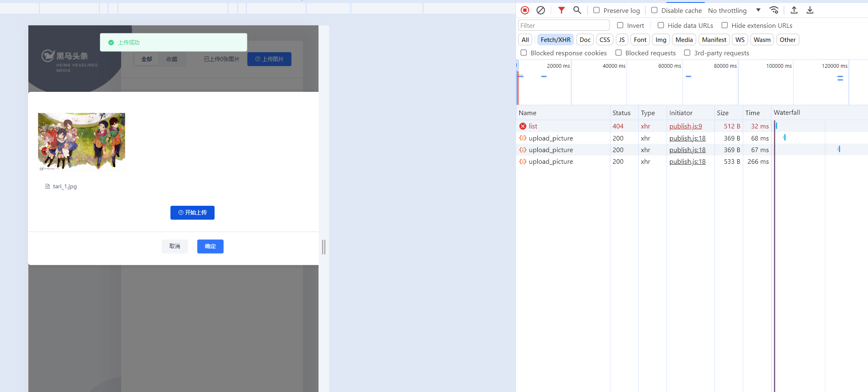
Task: Select Fetch/XHR request filter
Action: click(x=556, y=40)
